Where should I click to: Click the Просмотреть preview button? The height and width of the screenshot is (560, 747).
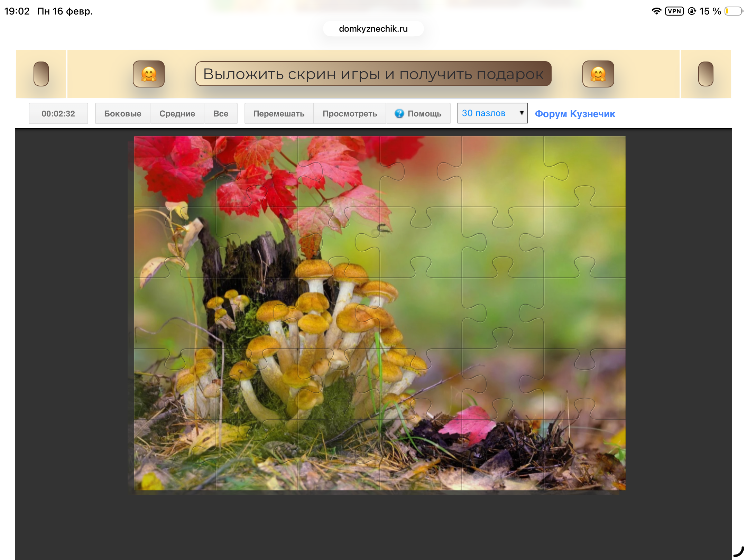350,113
